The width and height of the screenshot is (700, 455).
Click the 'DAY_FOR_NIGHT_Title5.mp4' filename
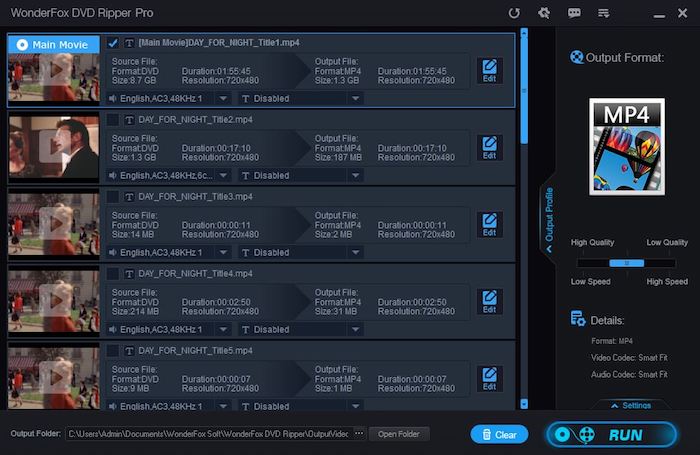[x=195, y=351]
